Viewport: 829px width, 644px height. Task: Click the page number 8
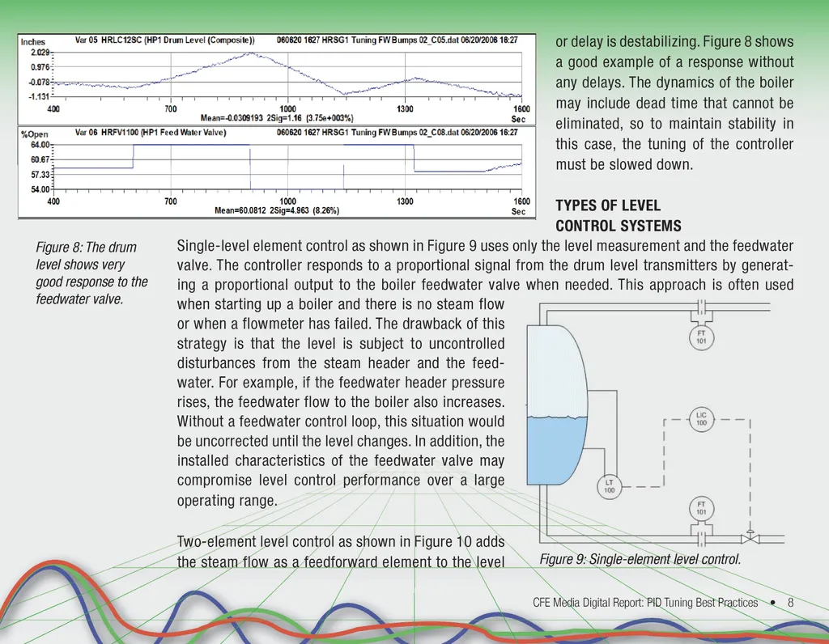(x=790, y=603)
